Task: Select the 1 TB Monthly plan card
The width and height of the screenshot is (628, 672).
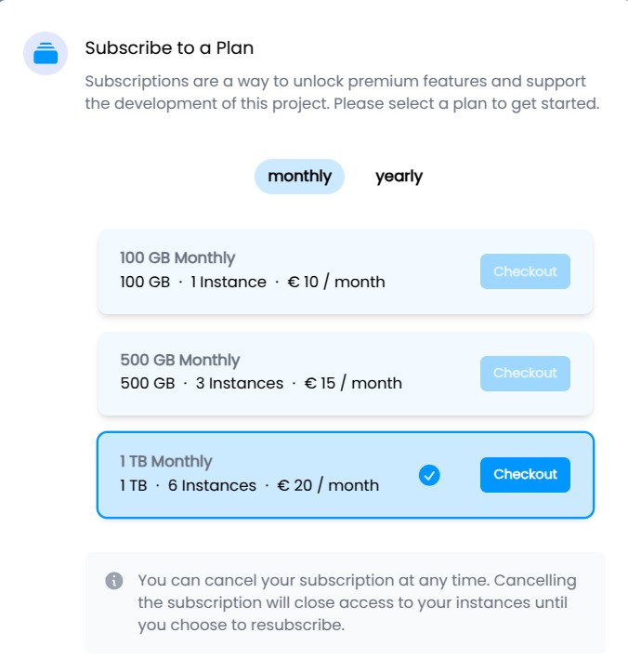Action: (x=279, y=474)
